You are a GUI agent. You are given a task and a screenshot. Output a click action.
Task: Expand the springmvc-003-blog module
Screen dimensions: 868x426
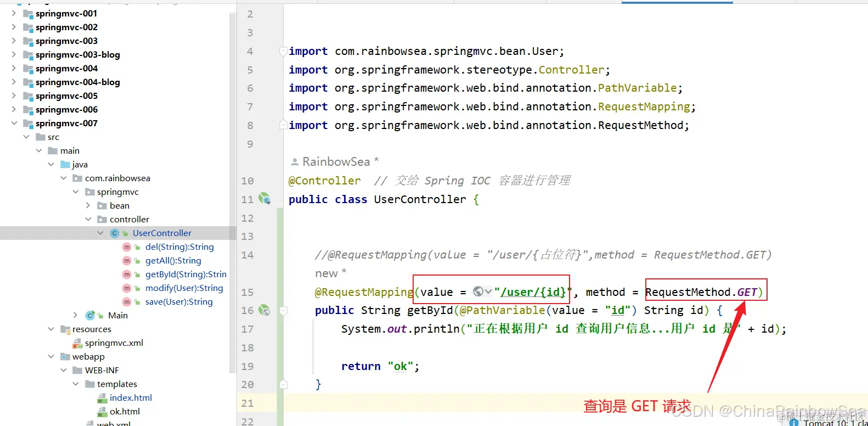click(x=14, y=54)
